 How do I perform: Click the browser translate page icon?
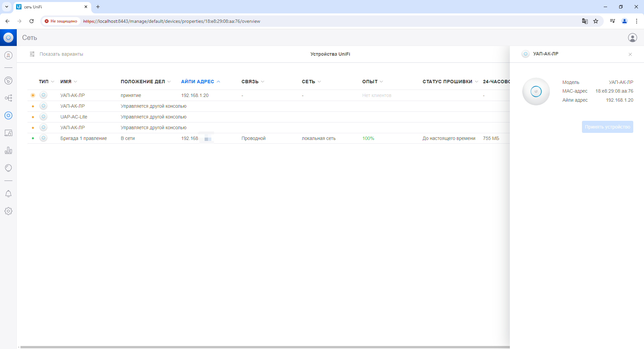585,21
